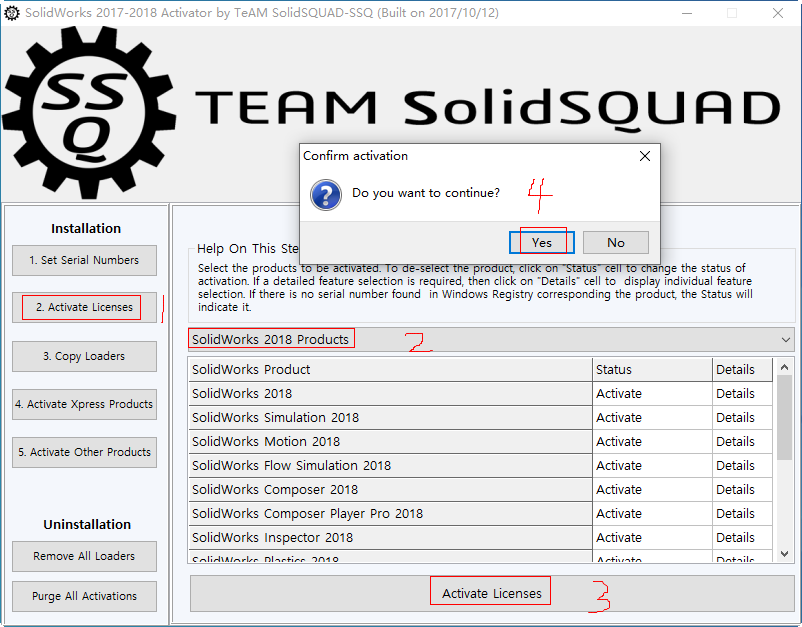Click the SSQ gear icon in the title bar
The width and height of the screenshot is (802, 627).
[x=11, y=13]
